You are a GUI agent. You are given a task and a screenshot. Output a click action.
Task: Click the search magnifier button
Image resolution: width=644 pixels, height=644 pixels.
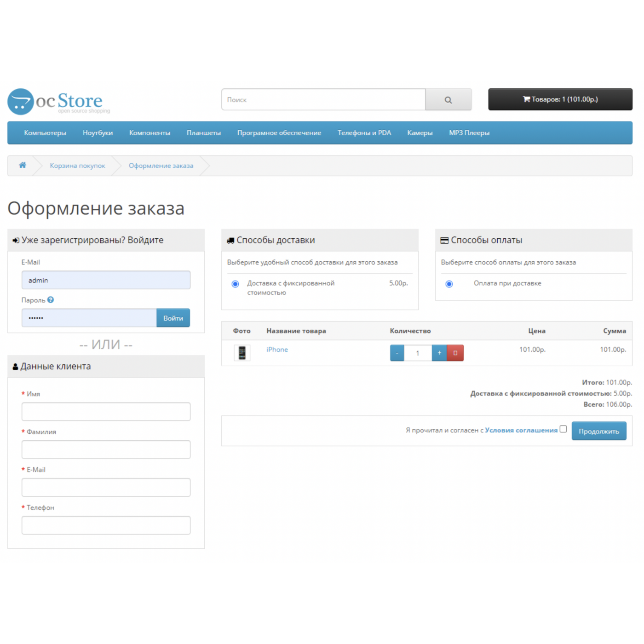coord(448,100)
